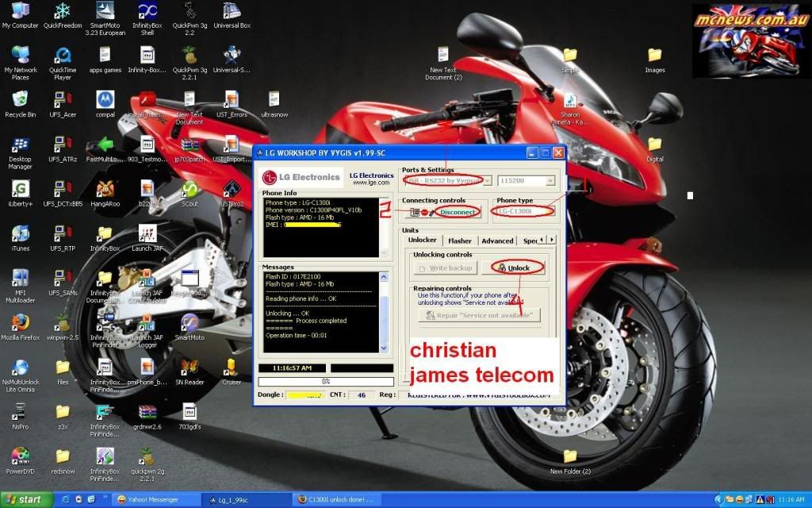The image size is (812, 508).
Task: Select the HangARoo game icon
Action: [105, 194]
